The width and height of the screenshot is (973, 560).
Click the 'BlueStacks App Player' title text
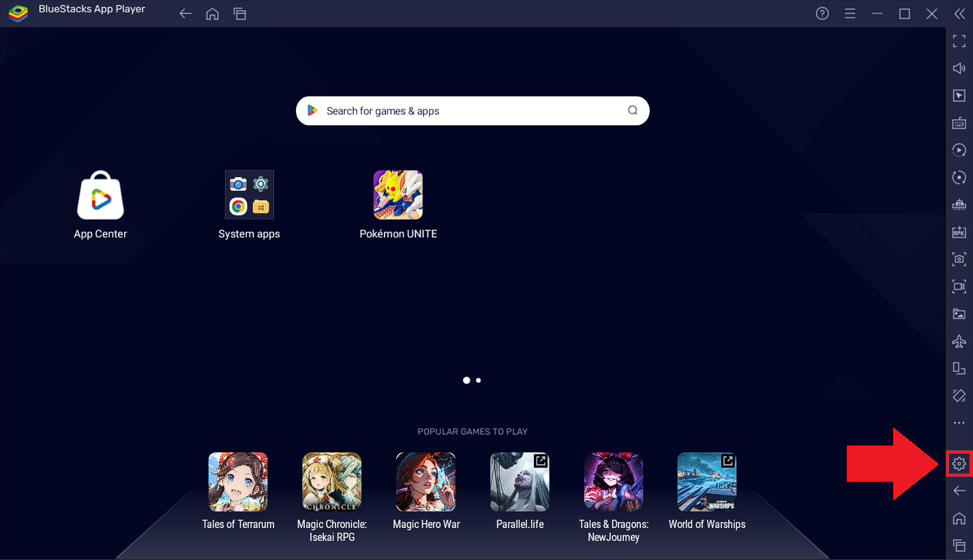click(92, 10)
